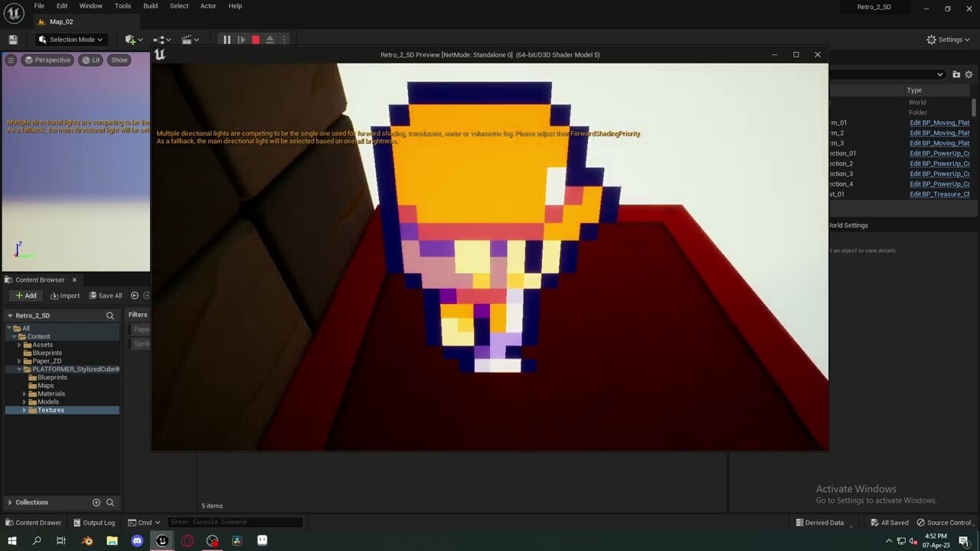Save the current level using the save icon
Image resolution: width=980 pixels, height=551 pixels.
point(12,39)
